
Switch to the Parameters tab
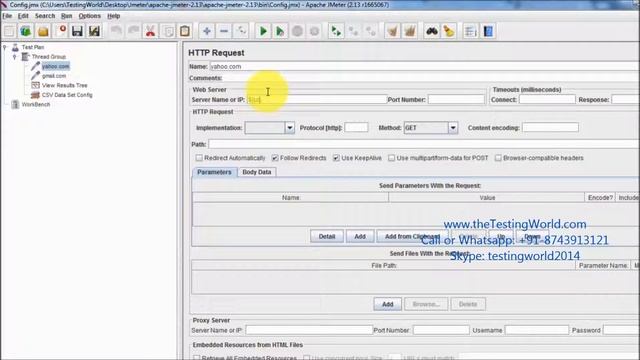click(214, 172)
